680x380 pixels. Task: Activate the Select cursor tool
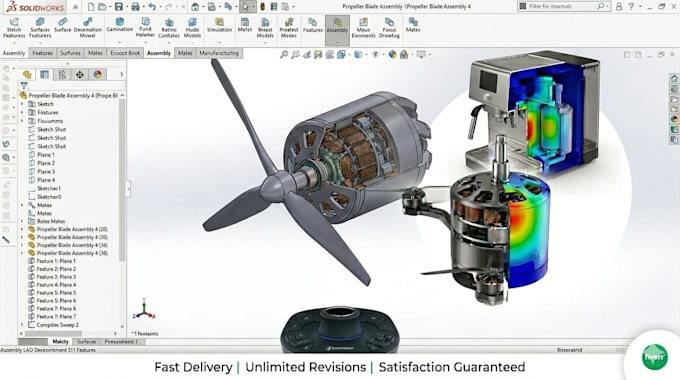click(245, 7)
